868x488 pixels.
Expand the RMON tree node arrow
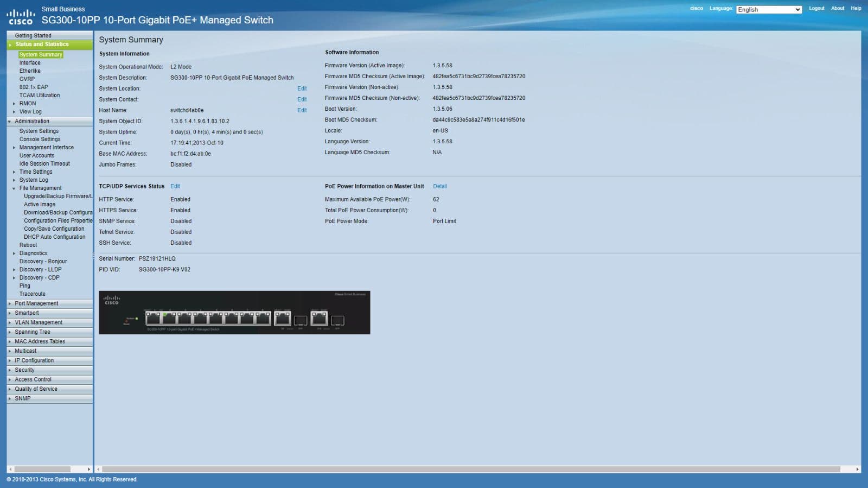14,104
